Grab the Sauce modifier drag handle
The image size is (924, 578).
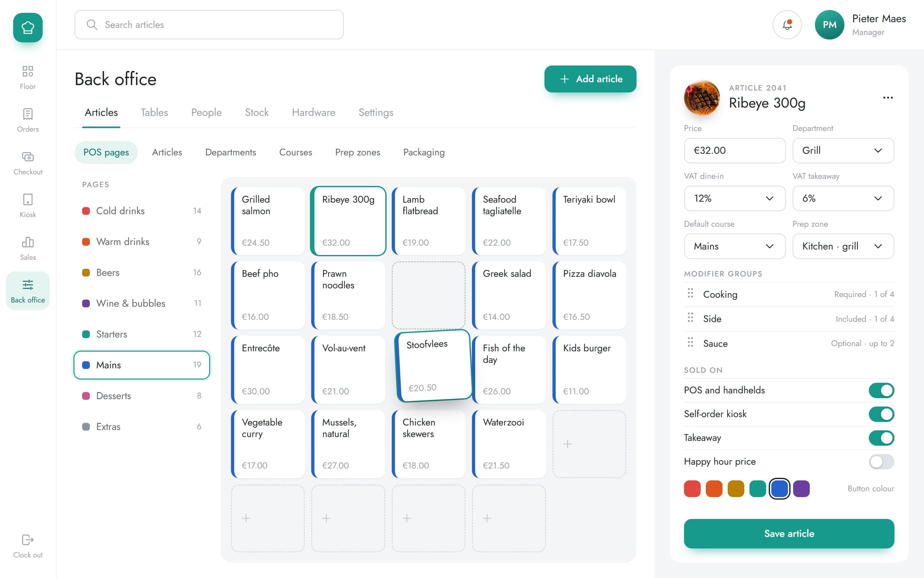coord(690,342)
